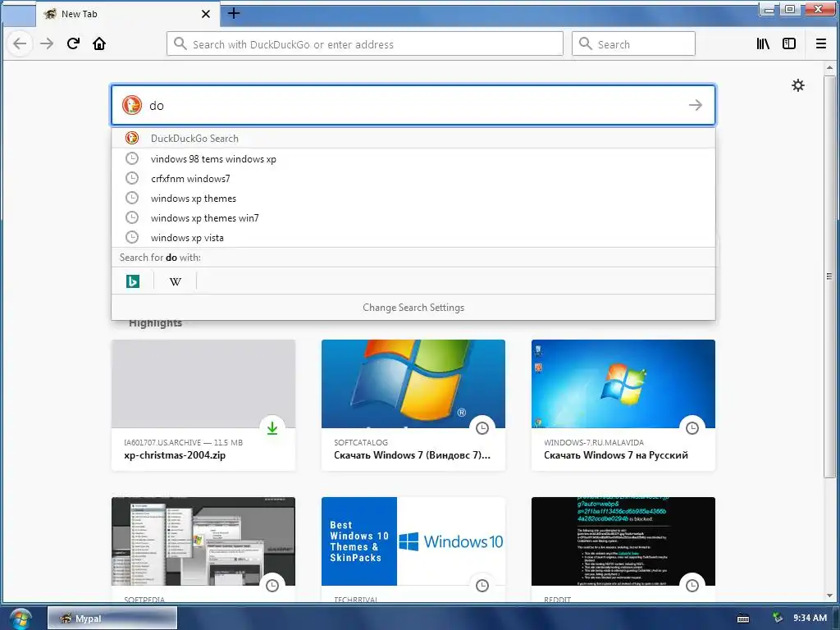Viewport: 840px width, 630px height.
Task: Open 'Скачать Windows 7 (Виндовс 7)' Softcatalog link
Action: [412, 455]
